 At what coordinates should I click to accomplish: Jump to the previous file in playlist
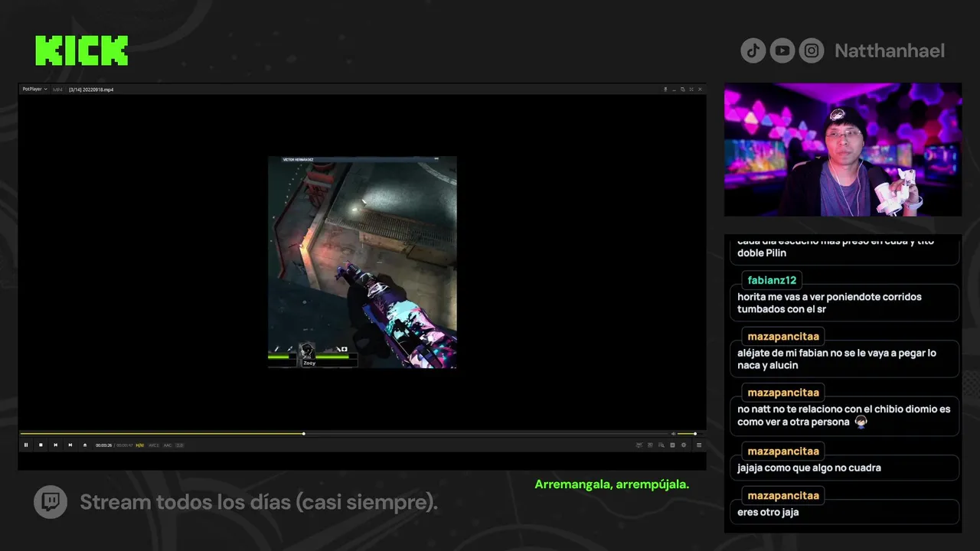[x=55, y=445]
